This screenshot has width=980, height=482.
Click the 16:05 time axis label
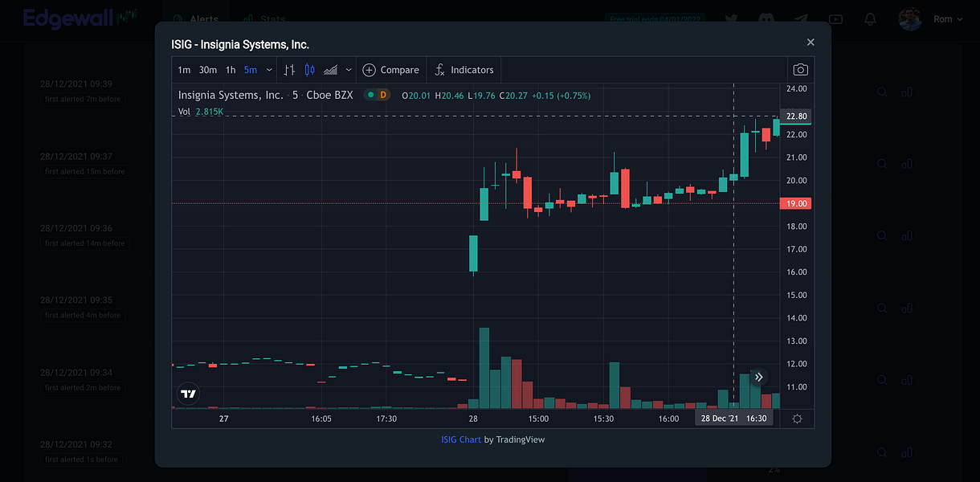click(321, 419)
